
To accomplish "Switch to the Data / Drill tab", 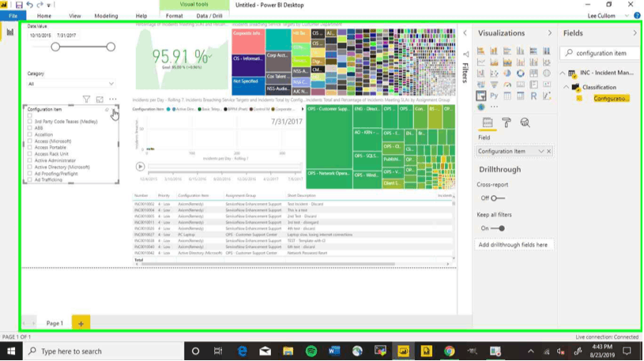I will 209,16.
